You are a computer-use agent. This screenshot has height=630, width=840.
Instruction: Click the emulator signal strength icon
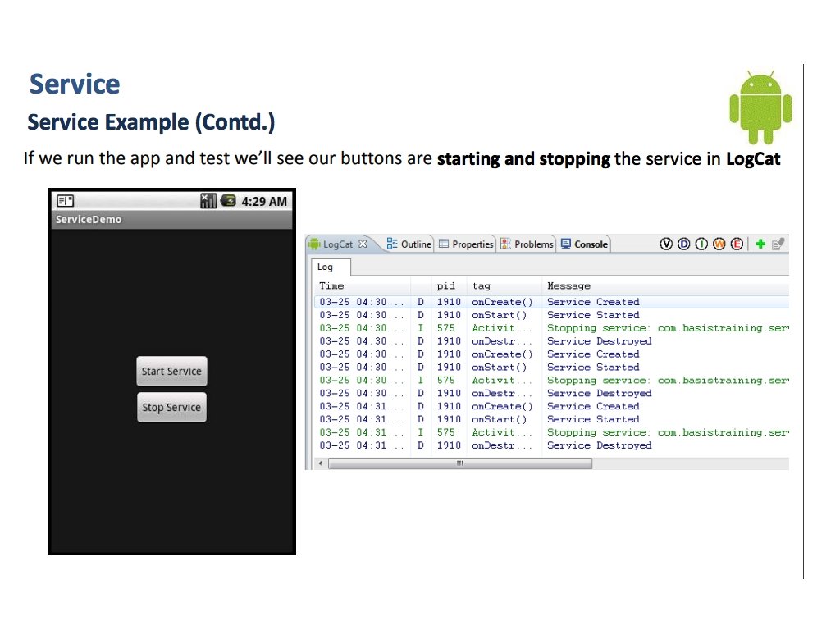coord(208,201)
